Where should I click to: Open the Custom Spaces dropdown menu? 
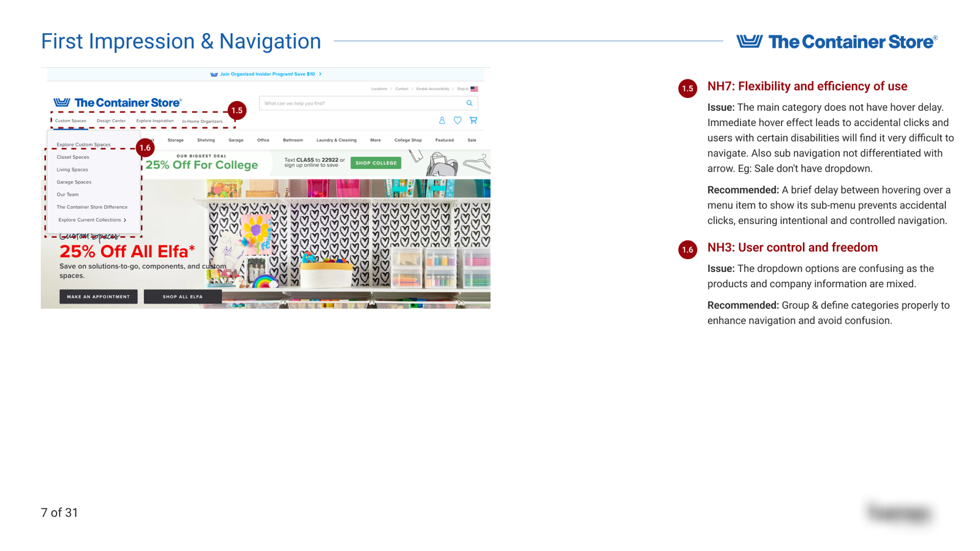70,121
